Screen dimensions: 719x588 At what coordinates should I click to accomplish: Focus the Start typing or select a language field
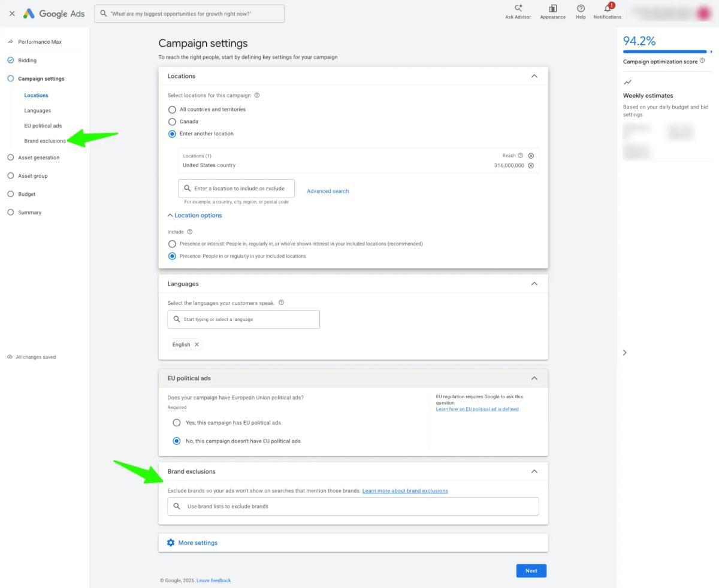[244, 319]
